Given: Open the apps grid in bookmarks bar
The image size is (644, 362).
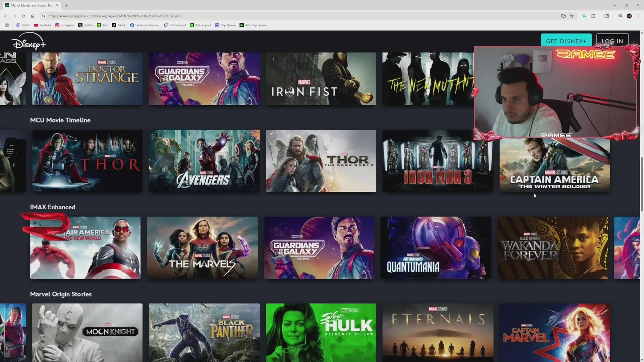Looking at the screenshot, I should click(x=6, y=25).
